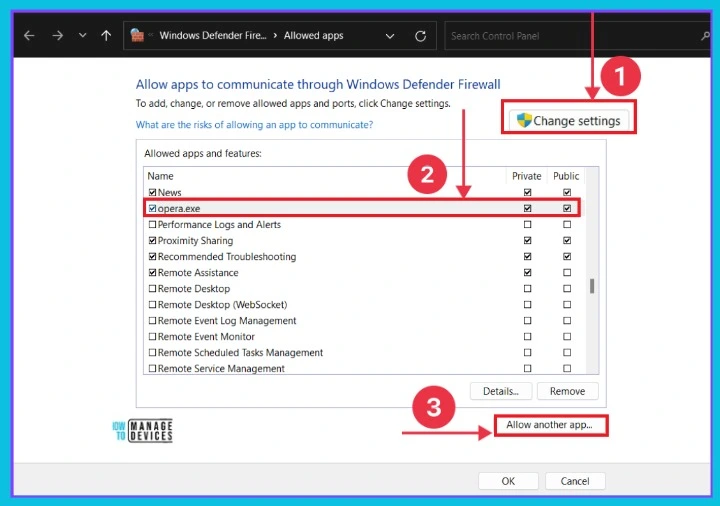This screenshot has height=506, width=720.
Task: Open the address bar history dropdown
Action: coord(390,36)
